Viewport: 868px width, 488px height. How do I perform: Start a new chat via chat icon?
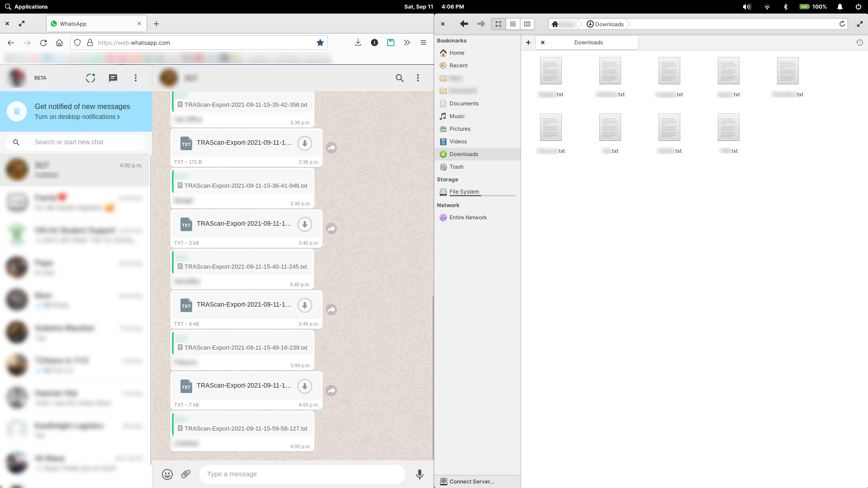coord(113,78)
